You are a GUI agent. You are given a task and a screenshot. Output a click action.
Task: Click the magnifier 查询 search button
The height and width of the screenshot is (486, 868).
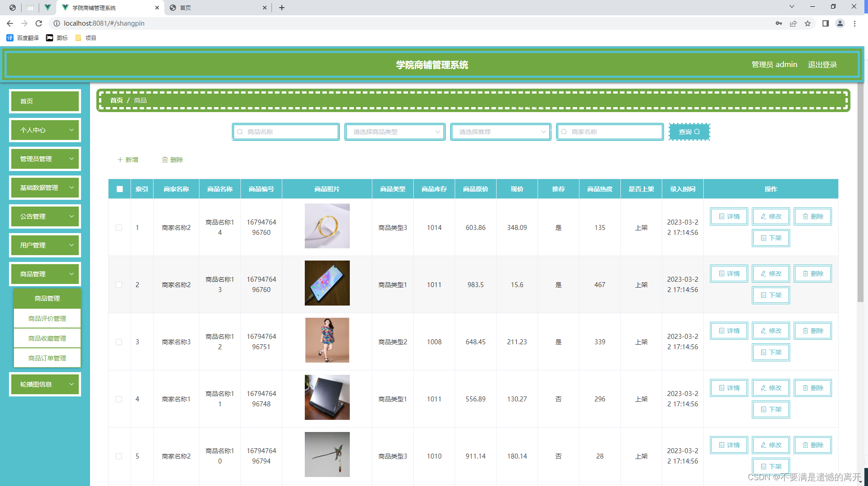[689, 132]
